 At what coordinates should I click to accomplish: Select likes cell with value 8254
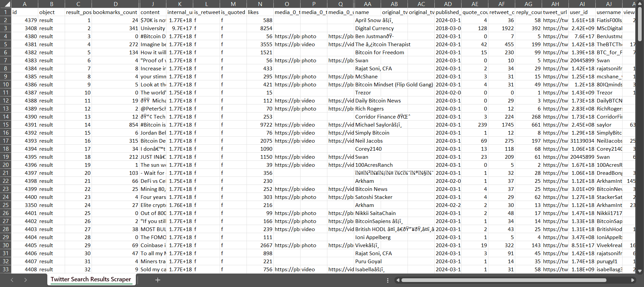coord(260,28)
